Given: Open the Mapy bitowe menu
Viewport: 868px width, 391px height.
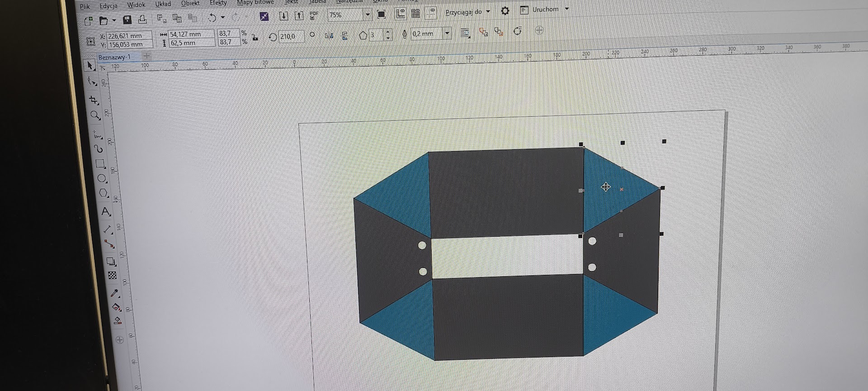Looking at the screenshot, I should pos(255,2).
